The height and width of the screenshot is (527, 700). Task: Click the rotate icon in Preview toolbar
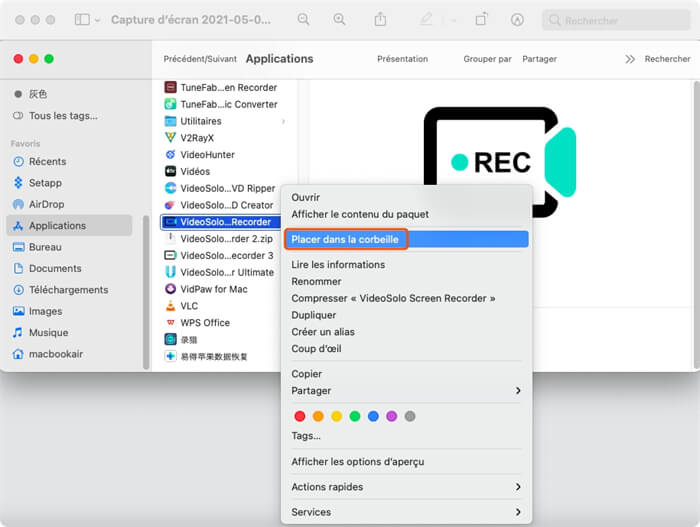(x=481, y=19)
